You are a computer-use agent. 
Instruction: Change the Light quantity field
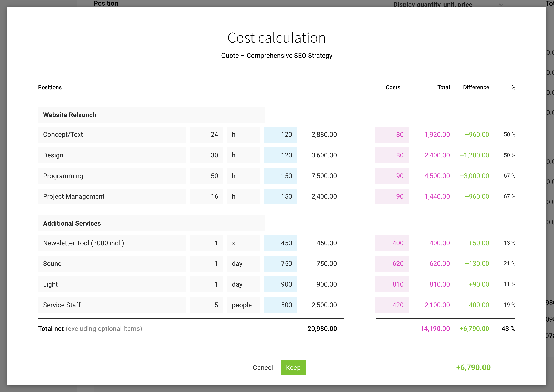point(207,284)
